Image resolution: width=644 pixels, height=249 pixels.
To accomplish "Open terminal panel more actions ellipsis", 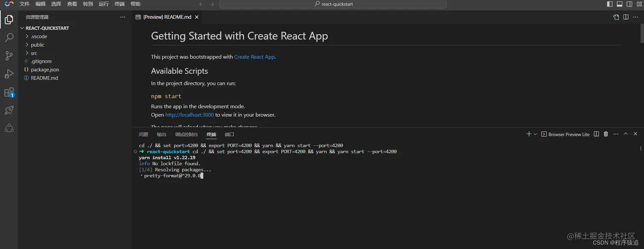I will 616,134.
